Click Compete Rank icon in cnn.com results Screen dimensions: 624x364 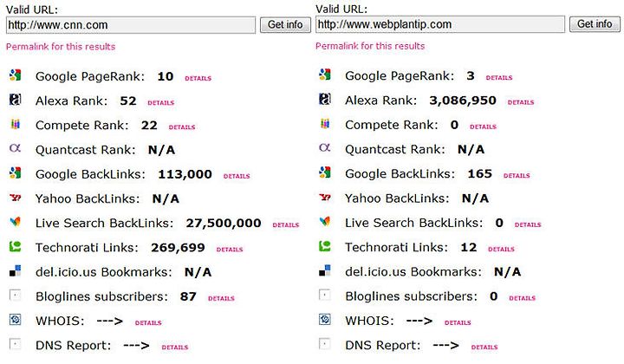15,124
